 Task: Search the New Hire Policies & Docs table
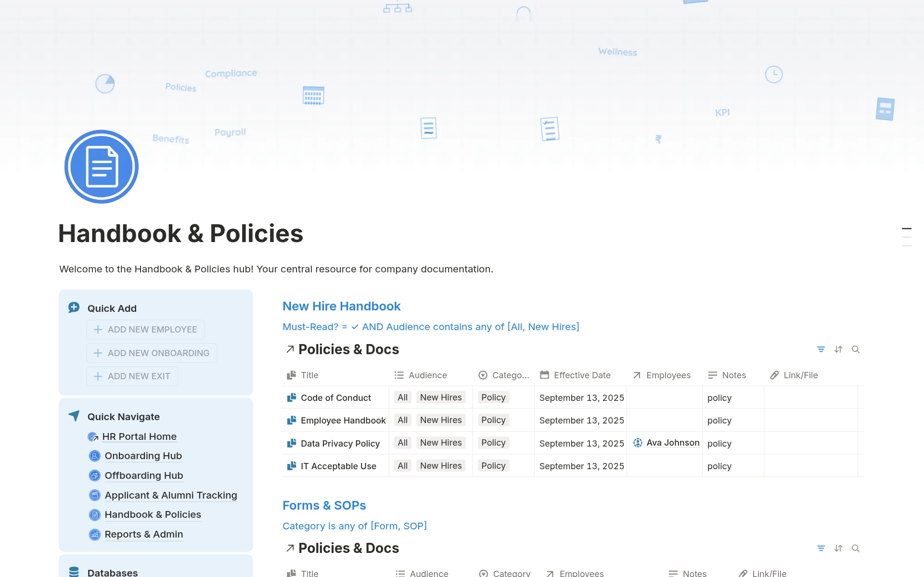pyautogui.click(x=856, y=349)
